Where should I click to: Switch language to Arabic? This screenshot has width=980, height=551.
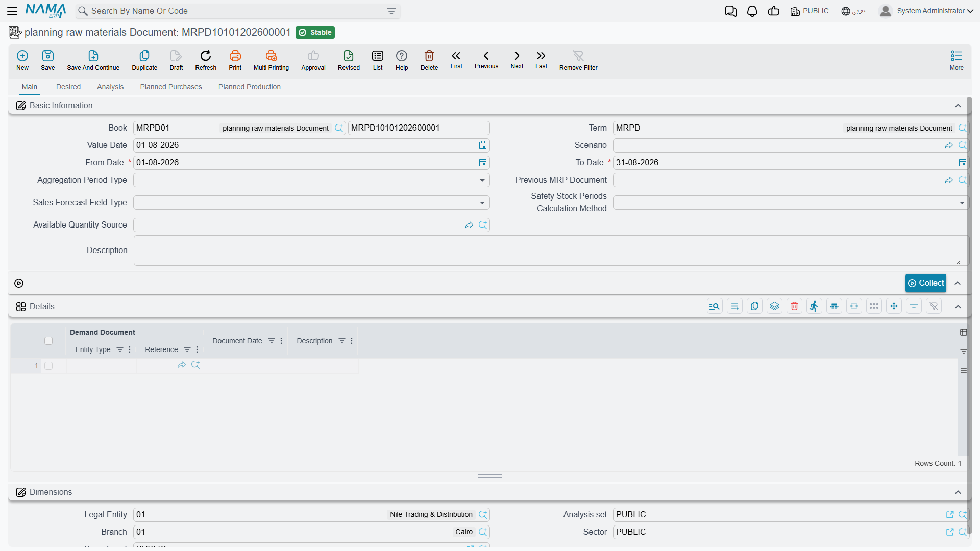(x=853, y=11)
